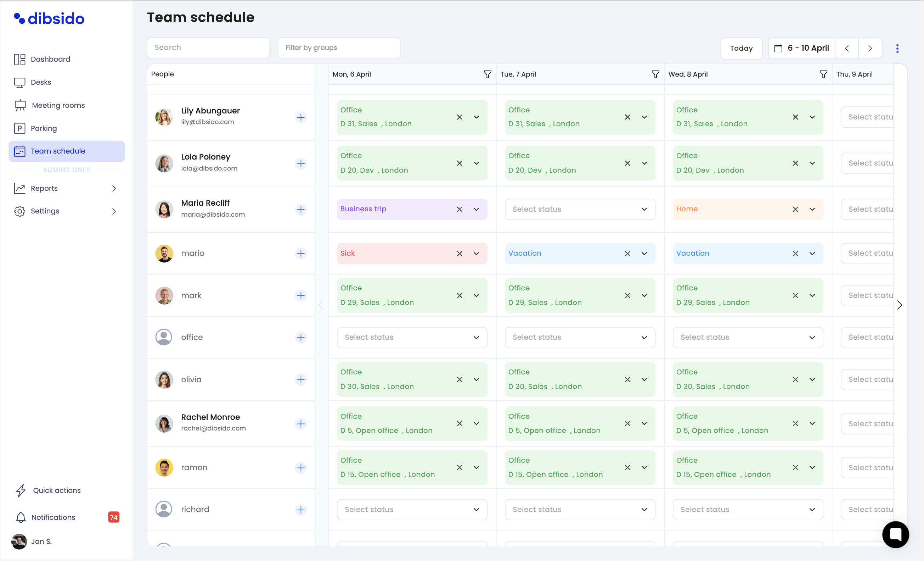924x561 pixels.
Task: Expand the Settings submenu
Action: (x=114, y=211)
